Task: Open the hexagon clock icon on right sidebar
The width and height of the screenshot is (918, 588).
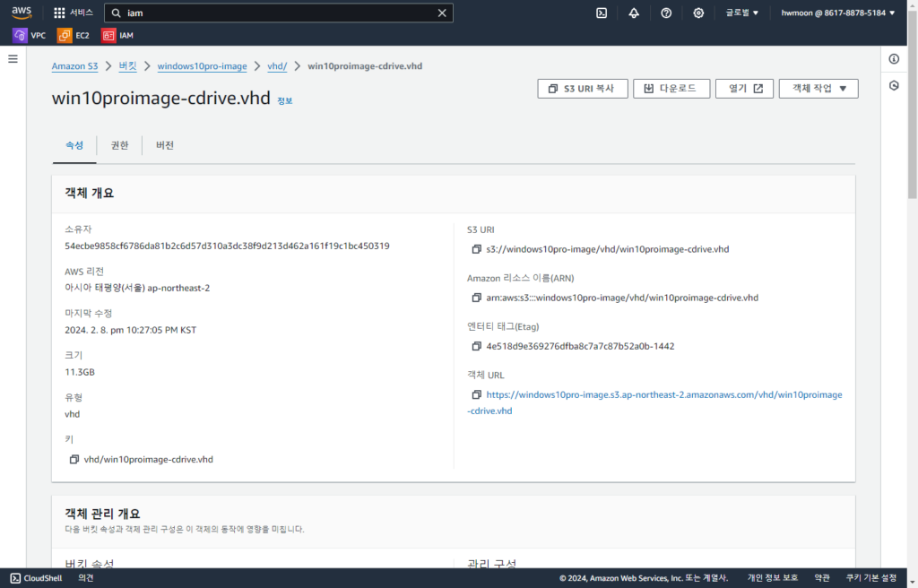Action: [x=894, y=85]
